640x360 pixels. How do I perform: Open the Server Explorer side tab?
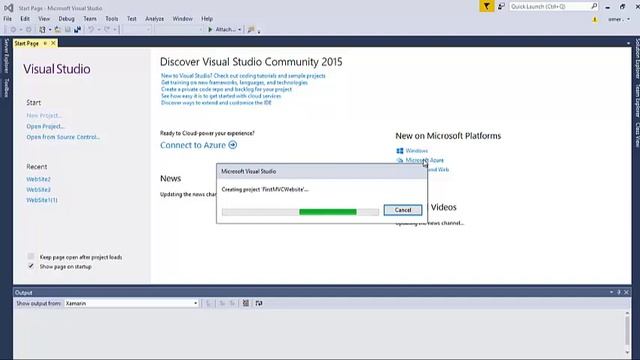pyautogui.click(x=6, y=56)
